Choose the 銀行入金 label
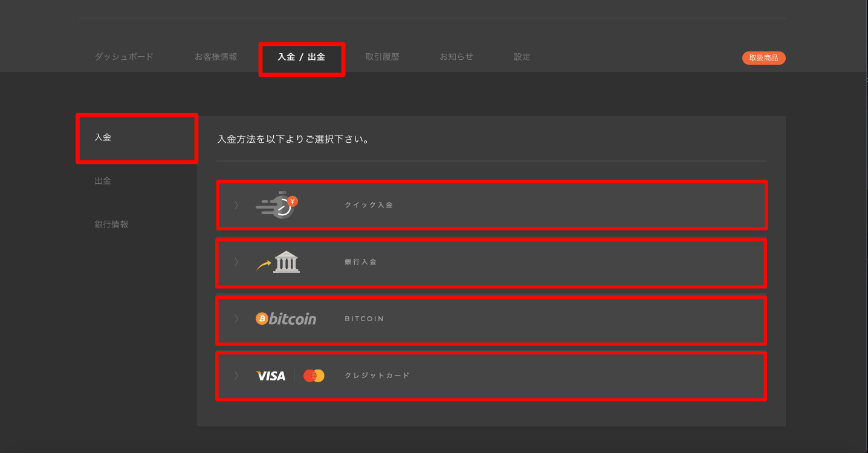Screen dimensions: 868x453 pyautogui.click(x=361, y=262)
